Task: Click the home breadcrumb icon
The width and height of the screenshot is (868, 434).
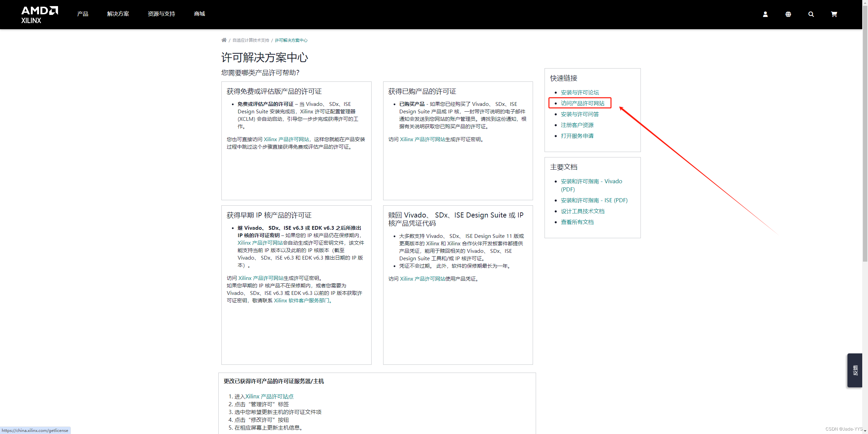Action: coord(224,40)
